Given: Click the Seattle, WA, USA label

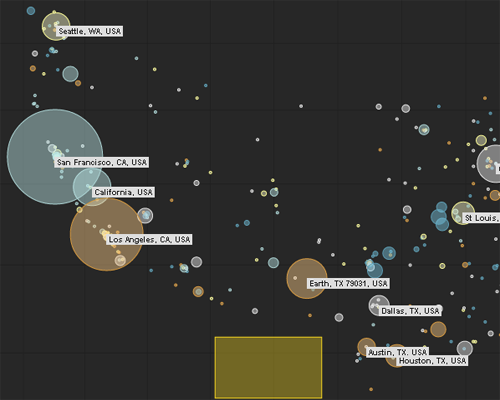Looking at the screenshot, I should tap(90, 31).
